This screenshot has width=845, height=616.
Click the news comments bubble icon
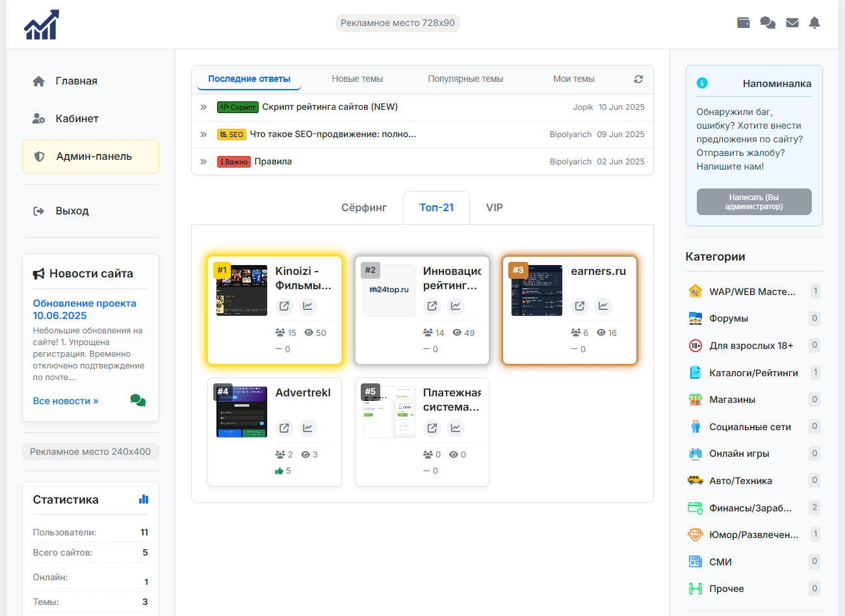[138, 400]
